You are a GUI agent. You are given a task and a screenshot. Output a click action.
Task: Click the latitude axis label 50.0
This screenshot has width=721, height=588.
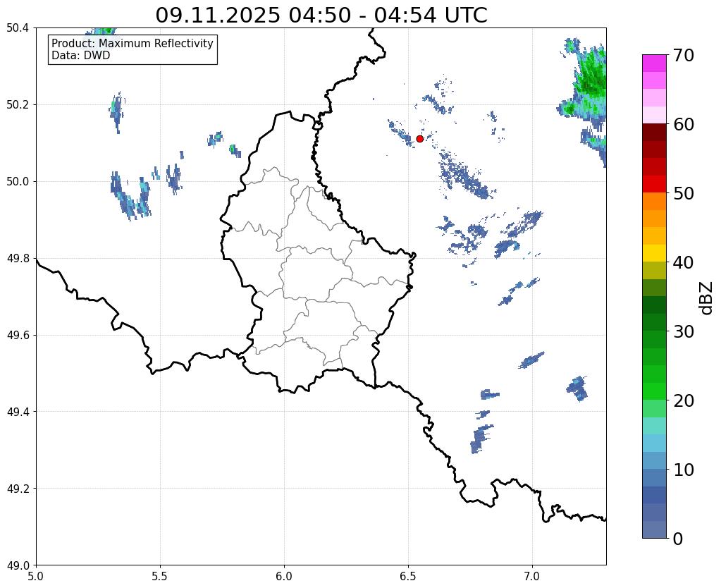[18, 182]
